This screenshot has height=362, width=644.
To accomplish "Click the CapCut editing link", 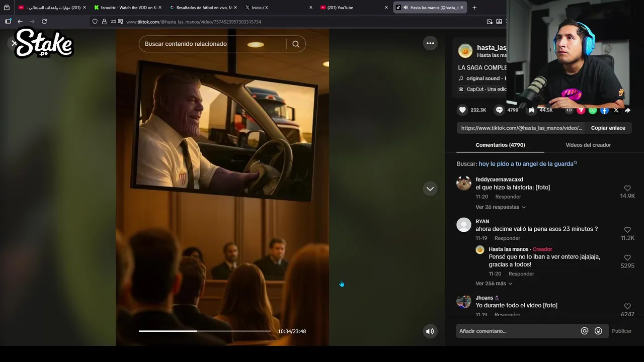I will coord(482,89).
